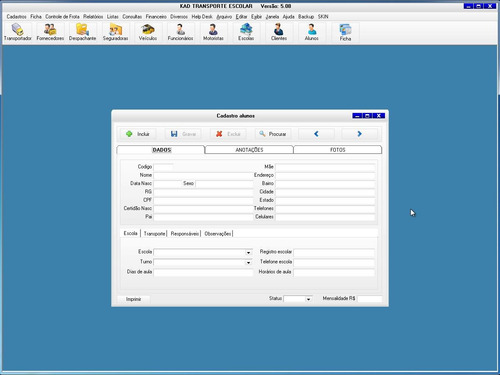Click the Incluir button
The height and width of the screenshot is (375, 500).
click(x=138, y=134)
